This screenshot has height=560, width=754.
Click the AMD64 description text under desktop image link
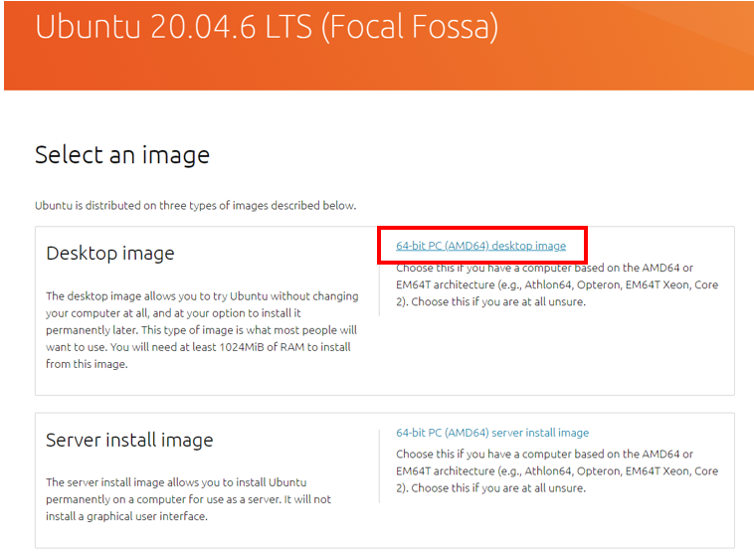(557, 284)
